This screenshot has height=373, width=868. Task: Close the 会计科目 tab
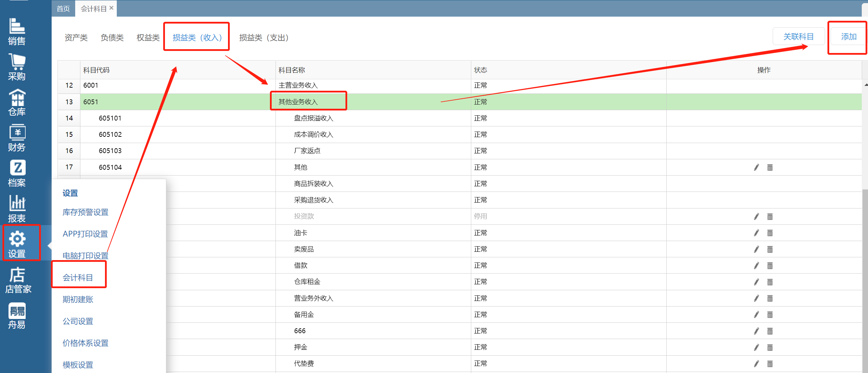click(112, 8)
